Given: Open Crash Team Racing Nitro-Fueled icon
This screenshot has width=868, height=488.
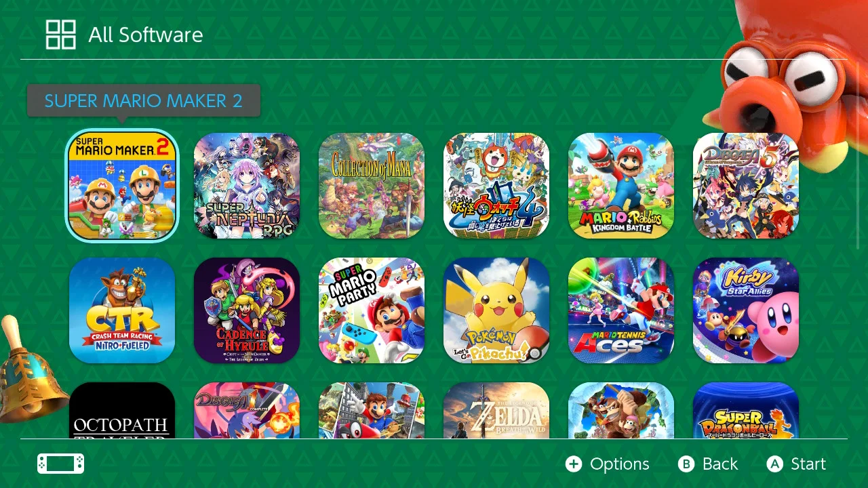Looking at the screenshot, I should click(x=122, y=310).
